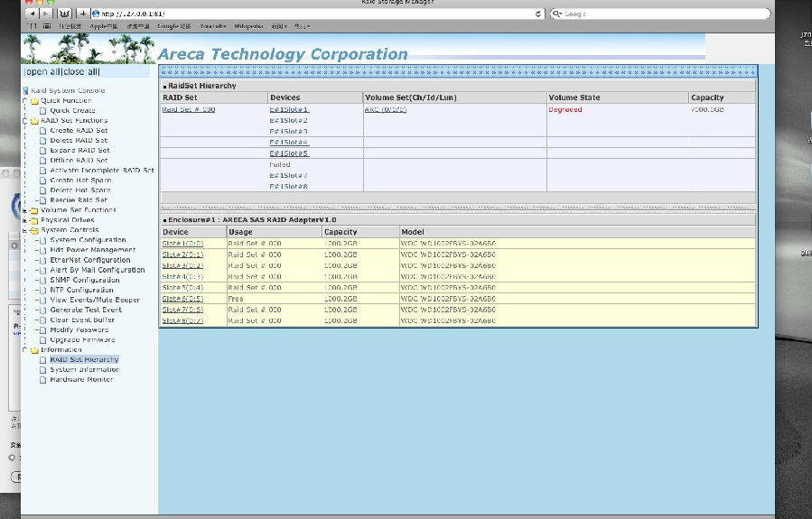Screen dimensions: 812x519
Task: Click the RAID Set Functions folder icon
Action: 34,121
